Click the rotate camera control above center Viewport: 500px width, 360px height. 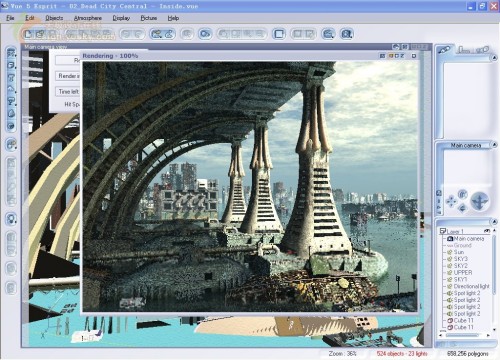pos(463,194)
